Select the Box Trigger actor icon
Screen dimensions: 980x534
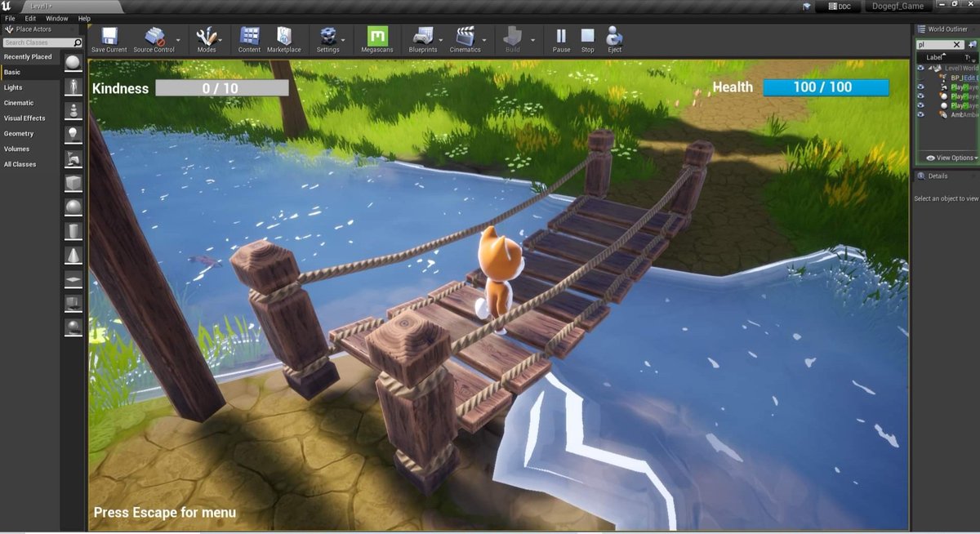tap(73, 304)
